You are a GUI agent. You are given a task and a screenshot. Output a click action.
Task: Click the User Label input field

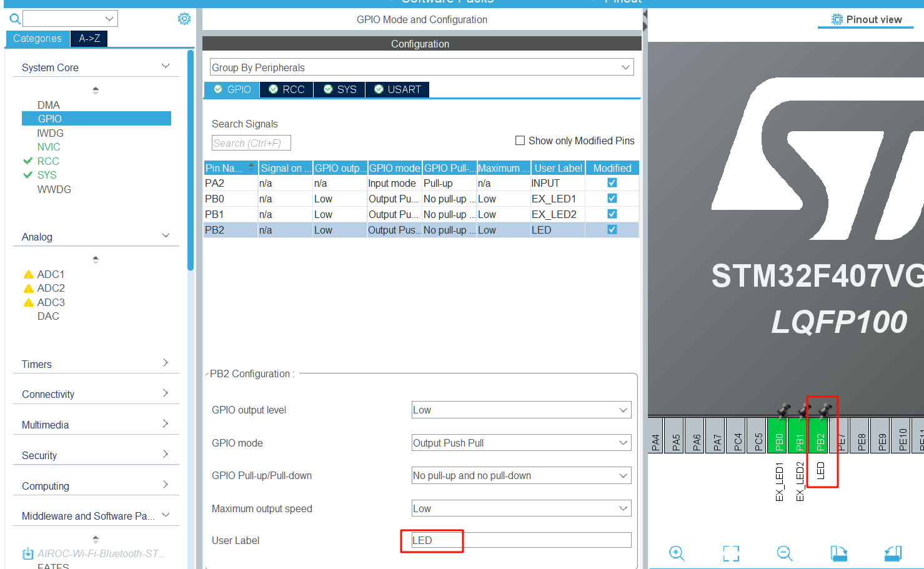pyautogui.click(x=521, y=540)
